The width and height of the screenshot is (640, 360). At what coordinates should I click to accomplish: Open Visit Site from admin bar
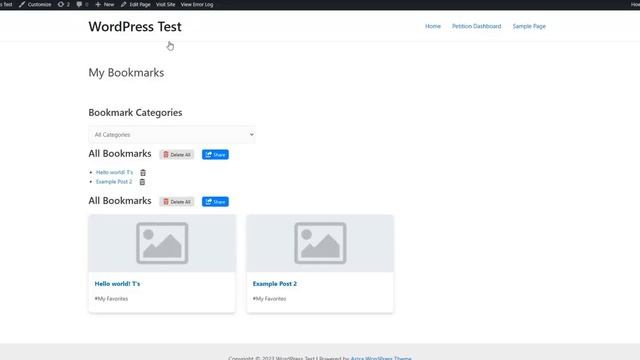tap(165, 4)
